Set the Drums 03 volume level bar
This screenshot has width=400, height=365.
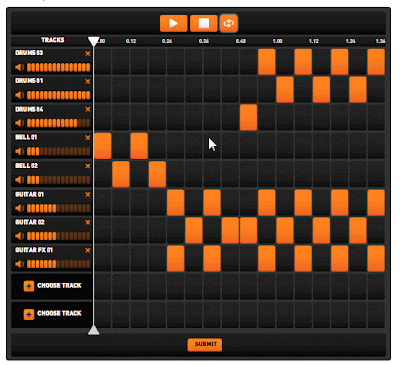[x=59, y=67]
